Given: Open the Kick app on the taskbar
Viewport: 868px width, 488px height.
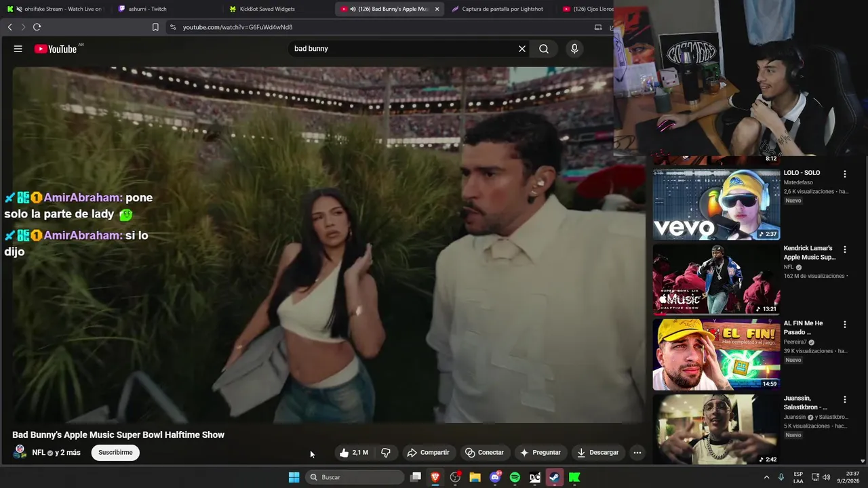Looking at the screenshot, I should 574,477.
